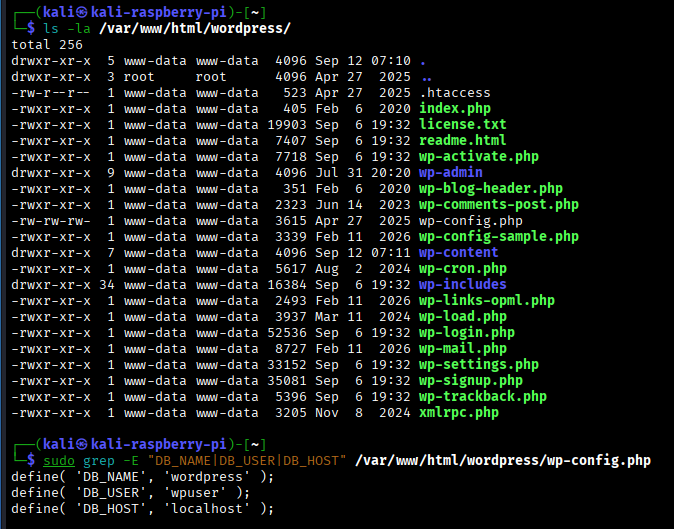Click the wp-config.php path in grep command
Screen dimensions: 674x529
tap(503, 461)
